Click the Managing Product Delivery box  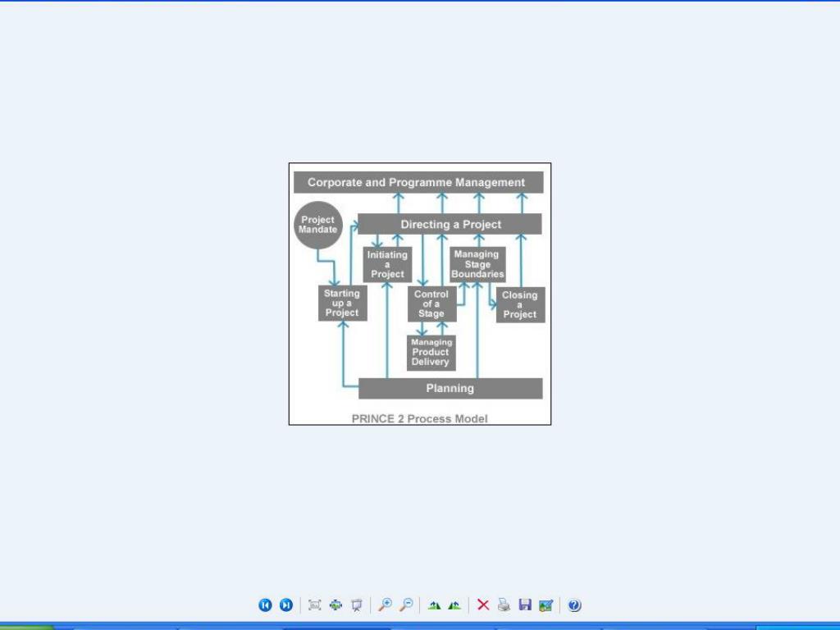[x=431, y=353]
